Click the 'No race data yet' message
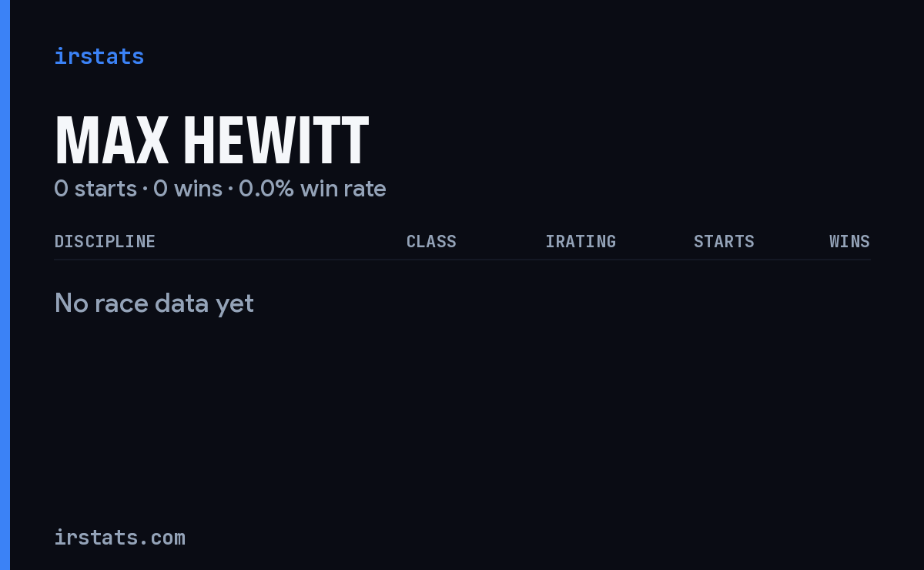The width and height of the screenshot is (924, 570). click(154, 303)
